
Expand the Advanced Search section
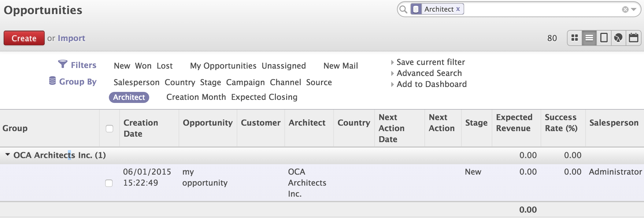click(429, 73)
